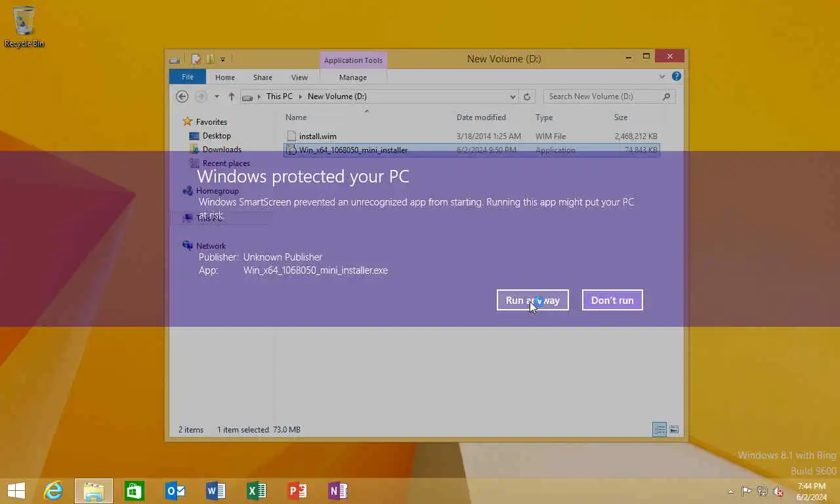Image resolution: width=840 pixels, height=504 pixels.
Task: Launch Internet Explorer from the taskbar
Action: [x=53, y=491]
